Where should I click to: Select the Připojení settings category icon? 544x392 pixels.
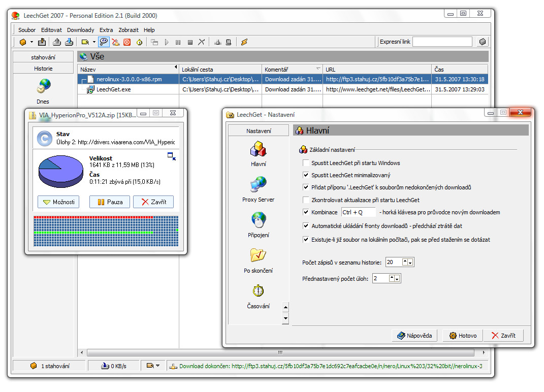coord(259,220)
